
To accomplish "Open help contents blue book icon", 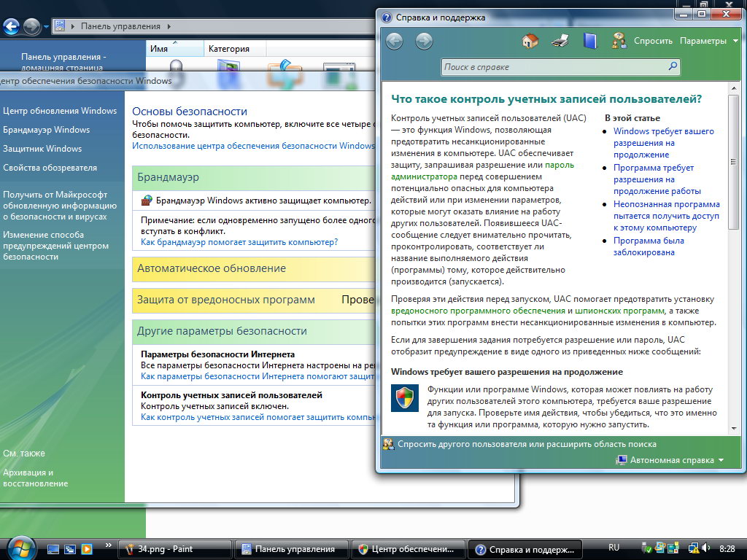I will click(x=589, y=41).
